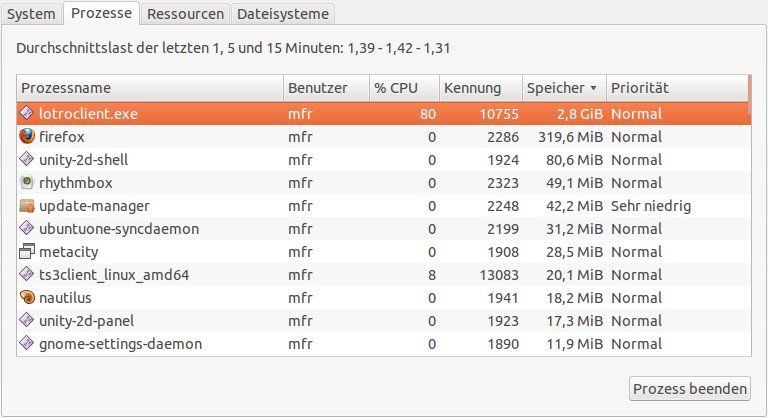This screenshot has width=768, height=418.
Task: Click the lotroclient.exe diamond icon
Action: [x=26, y=113]
